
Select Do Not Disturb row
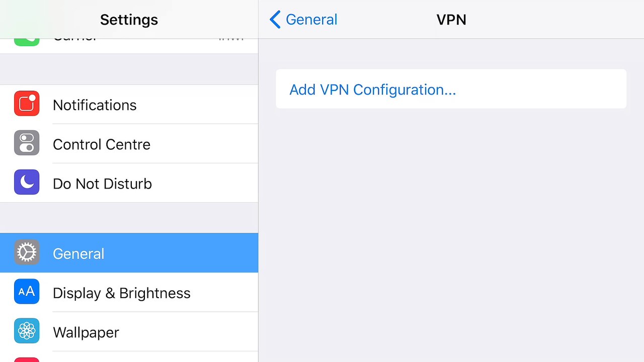tap(129, 183)
